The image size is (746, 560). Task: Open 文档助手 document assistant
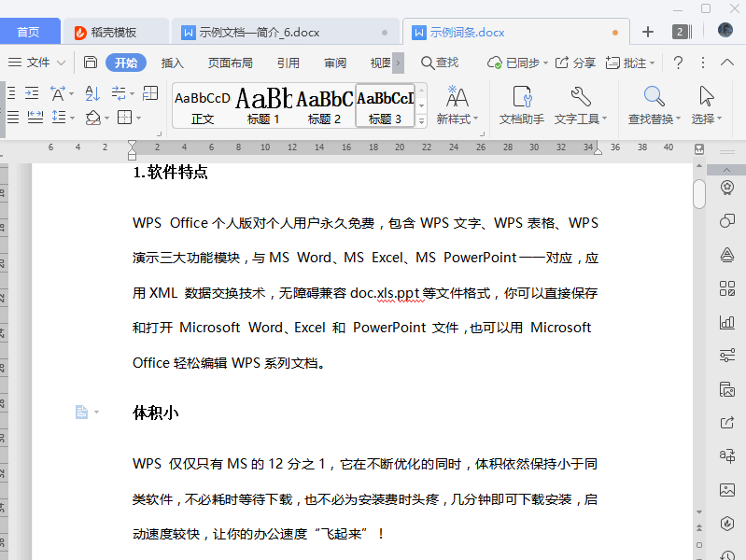(521, 105)
